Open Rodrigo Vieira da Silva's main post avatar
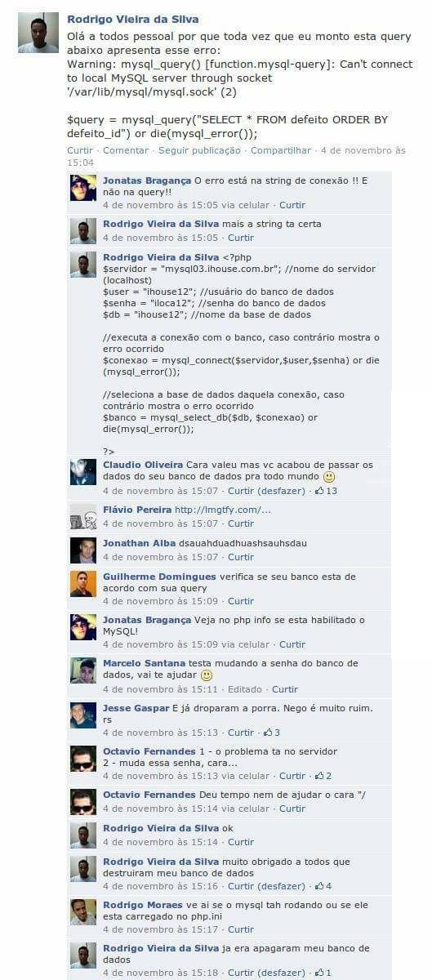The width and height of the screenshot is (432, 980). click(x=38, y=33)
